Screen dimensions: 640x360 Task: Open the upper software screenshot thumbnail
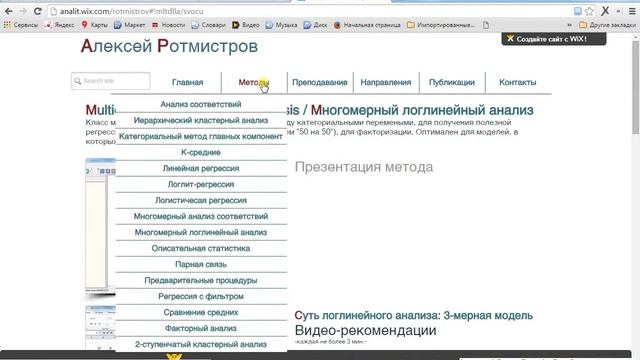(100, 225)
